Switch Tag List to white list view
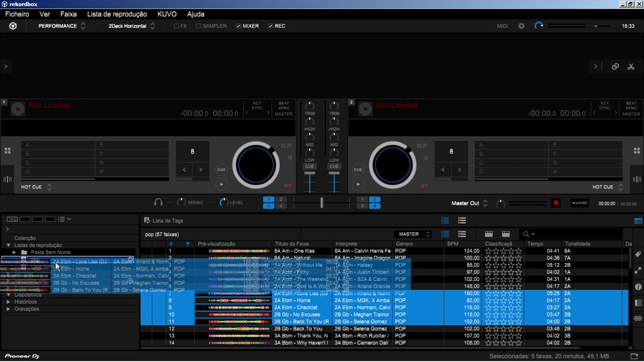The height and width of the screenshot is (362, 644). (x=462, y=220)
